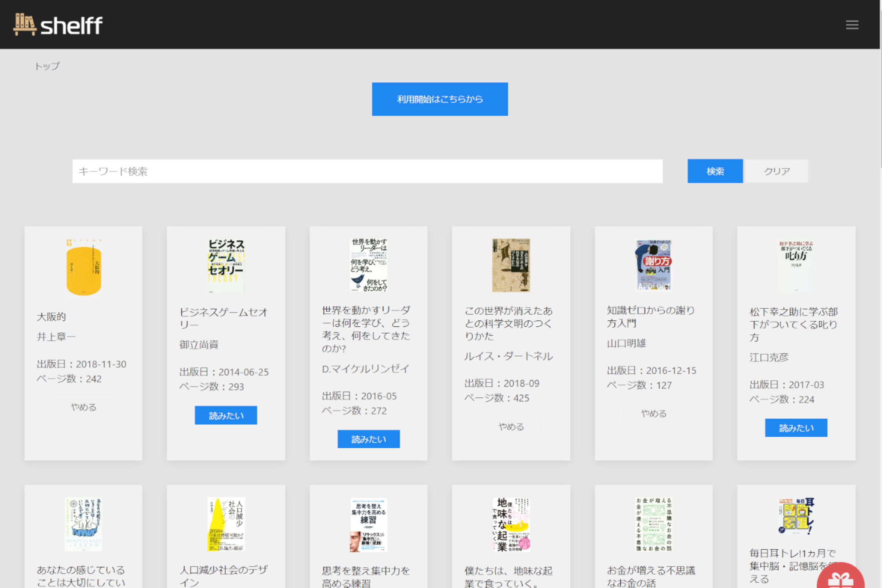
Task: Open the この世界が消えたあと book cover
Action: (511, 265)
